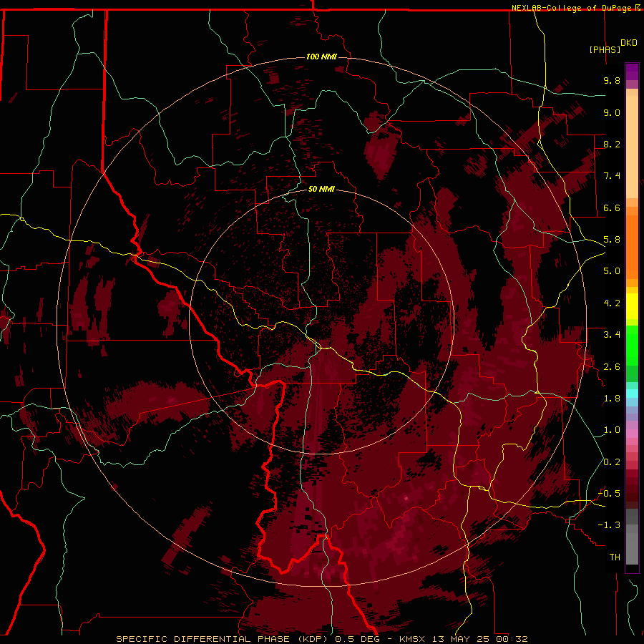
Task: Click the 4.2 value on the color scale
Action: coord(612,303)
